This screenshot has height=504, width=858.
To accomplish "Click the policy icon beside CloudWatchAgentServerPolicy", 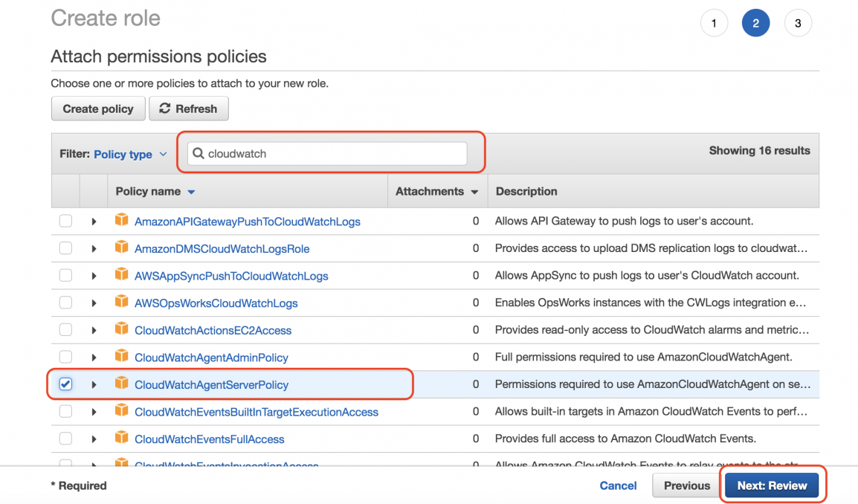I will tap(122, 384).
